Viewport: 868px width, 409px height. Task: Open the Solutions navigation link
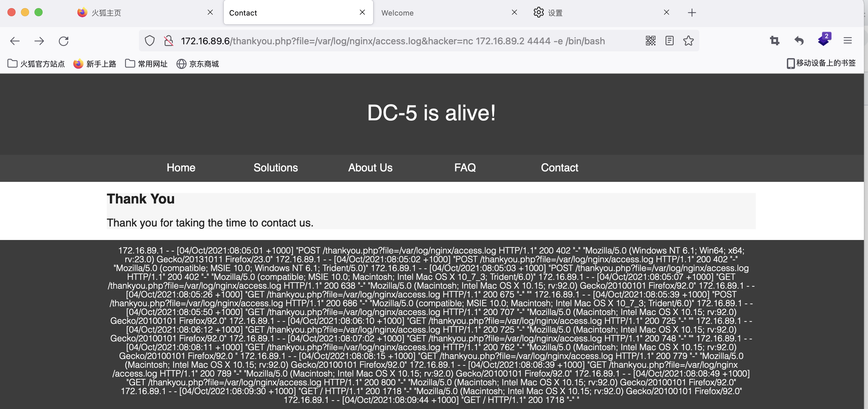coord(275,168)
